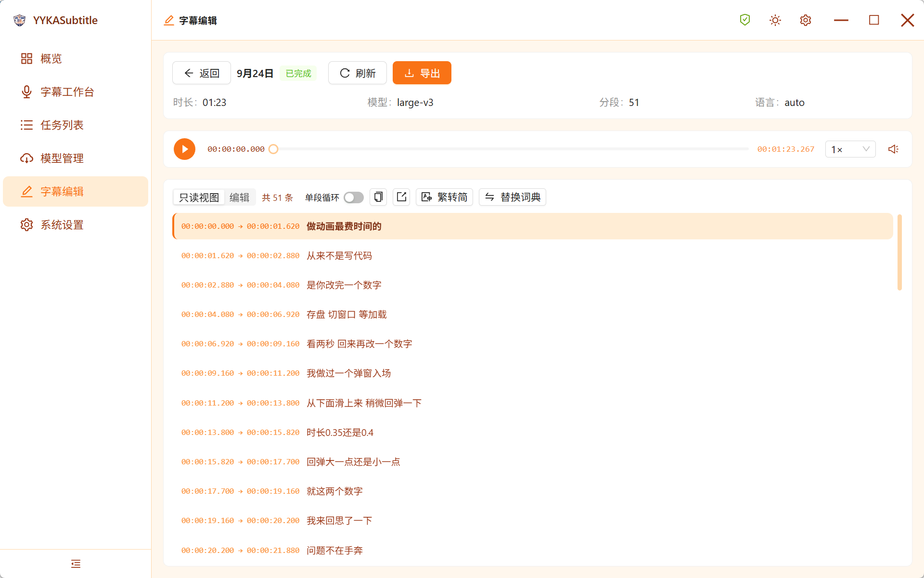Open settings via the top gear icon
924x578 pixels.
click(806, 20)
